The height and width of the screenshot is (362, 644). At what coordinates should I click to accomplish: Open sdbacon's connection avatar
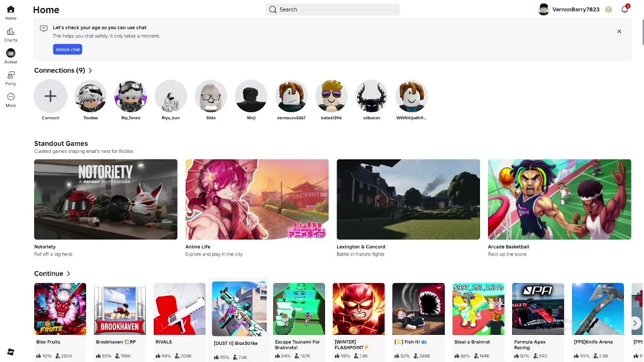(x=371, y=96)
